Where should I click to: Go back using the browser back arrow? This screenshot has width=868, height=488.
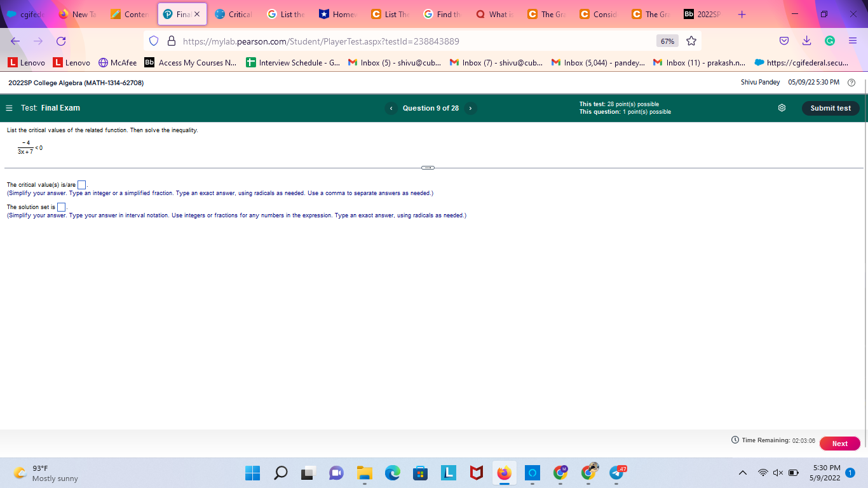(x=15, y=41)
